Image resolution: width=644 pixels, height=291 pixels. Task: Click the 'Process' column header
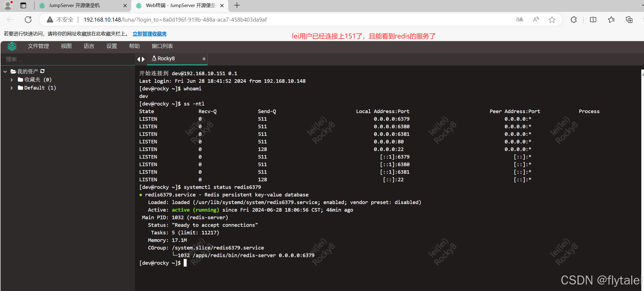pyautogui.click(x=589, y=111)
